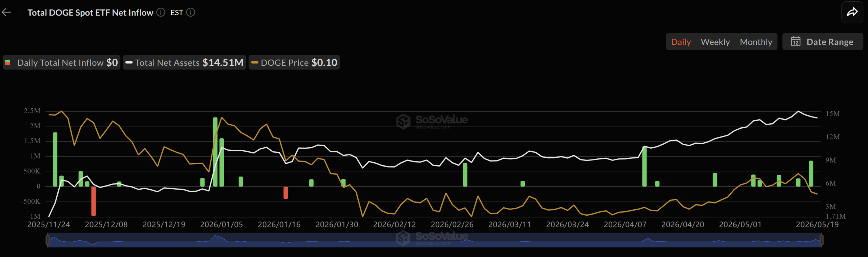Click Total DOGE Spot ETF Net Inflow title
868x257 pixels.
90,13
